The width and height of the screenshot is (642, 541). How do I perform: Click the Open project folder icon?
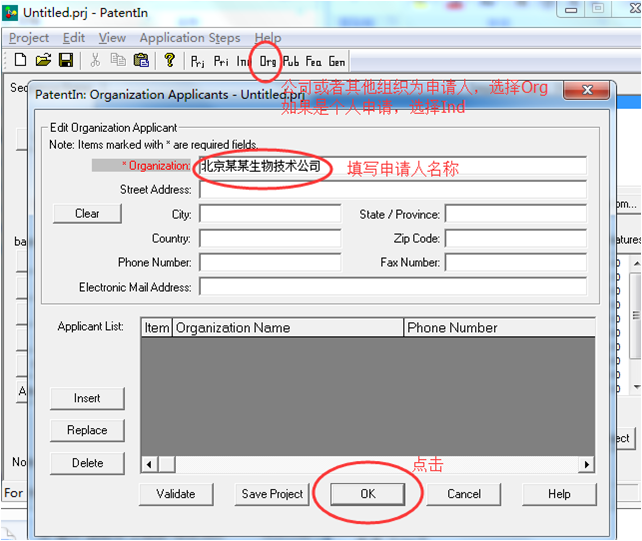[43, 61]
